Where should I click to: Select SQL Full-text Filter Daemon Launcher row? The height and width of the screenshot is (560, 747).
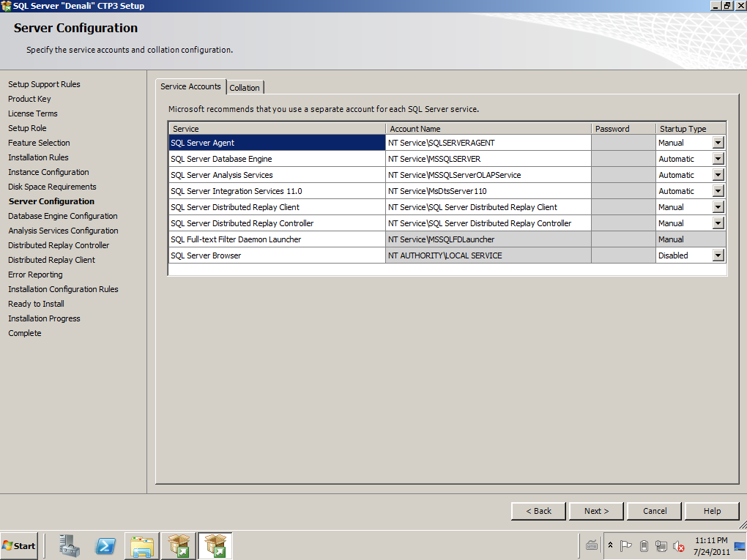coord(278,239)
